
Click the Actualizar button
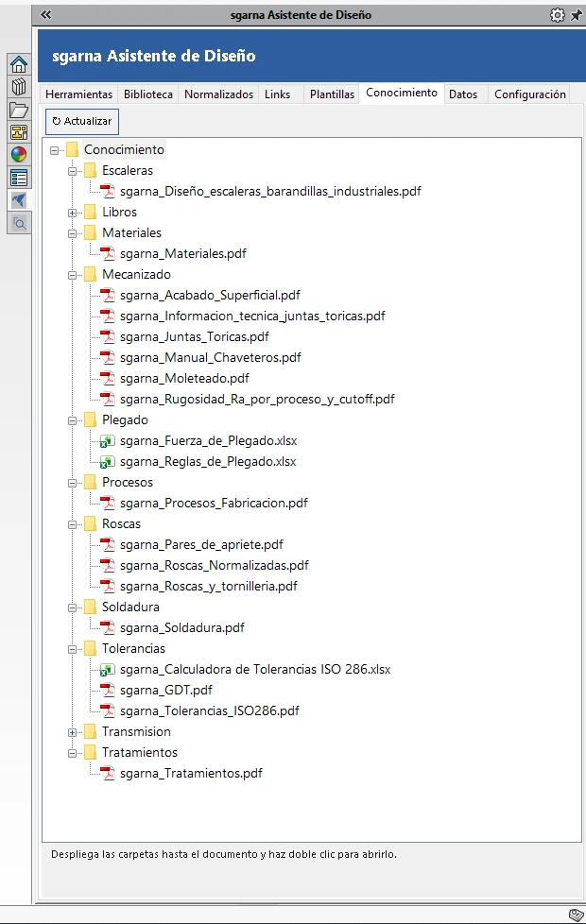click(82, 121)
